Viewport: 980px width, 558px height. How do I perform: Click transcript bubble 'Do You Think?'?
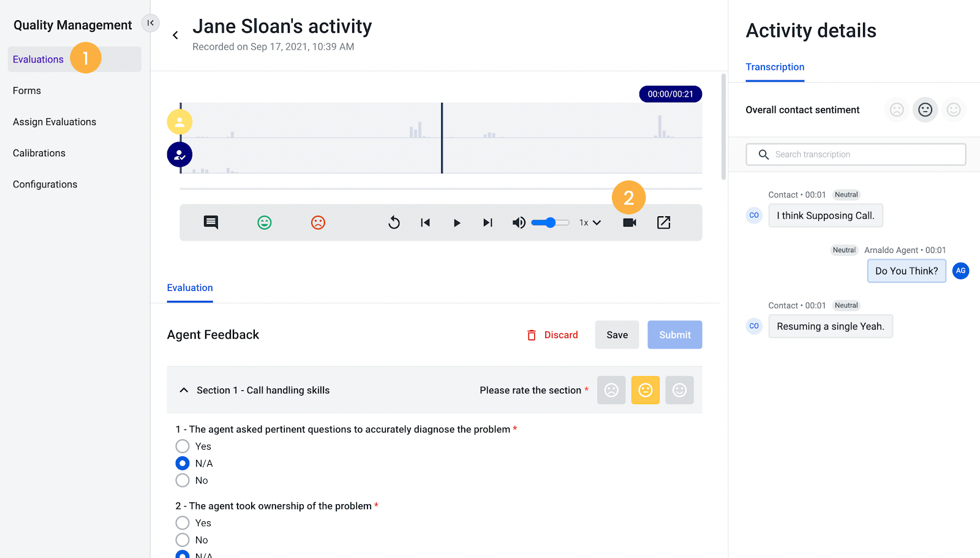(907, 271)
